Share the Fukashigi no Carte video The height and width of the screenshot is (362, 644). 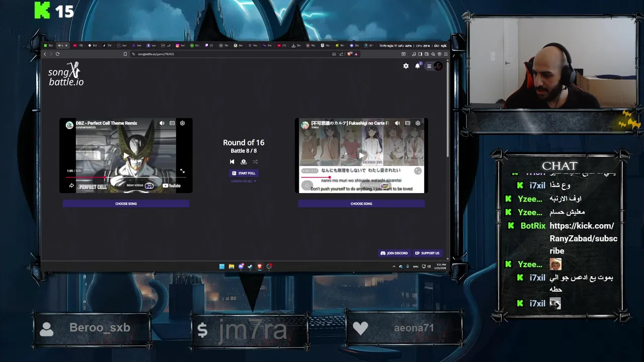pos(307,186)
